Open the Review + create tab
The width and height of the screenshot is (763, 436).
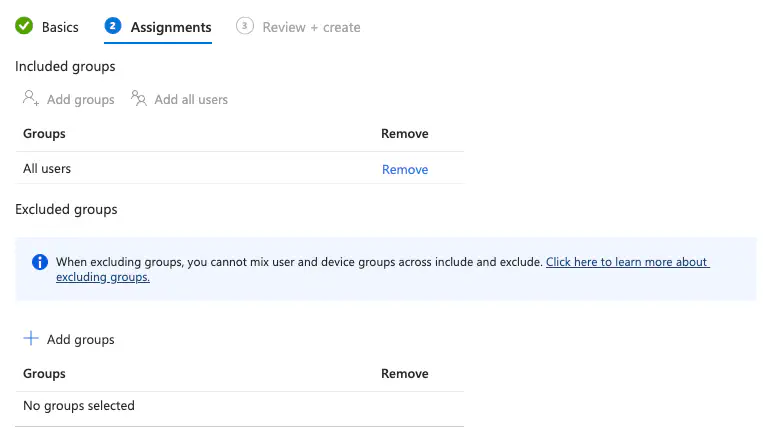311,27
